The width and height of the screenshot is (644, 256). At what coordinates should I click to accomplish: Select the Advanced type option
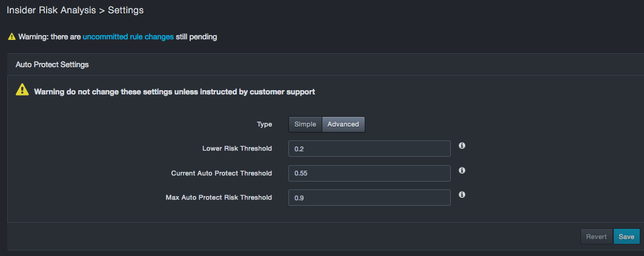coord(343,124)
